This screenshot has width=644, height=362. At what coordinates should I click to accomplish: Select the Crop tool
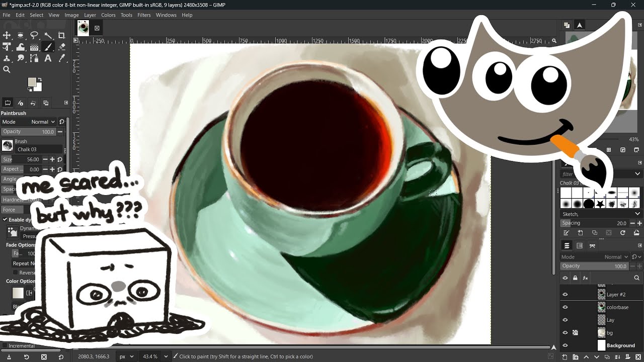[62, 35]
